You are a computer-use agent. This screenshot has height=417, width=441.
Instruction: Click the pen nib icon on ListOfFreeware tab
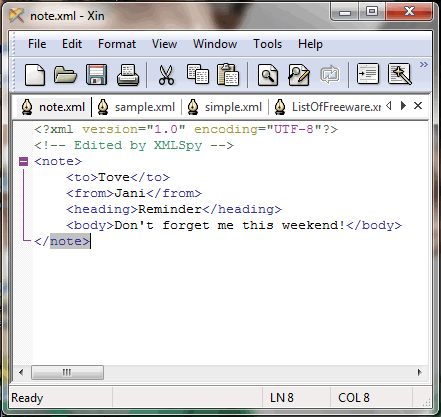pyautogui.click(x=280, y=107)
